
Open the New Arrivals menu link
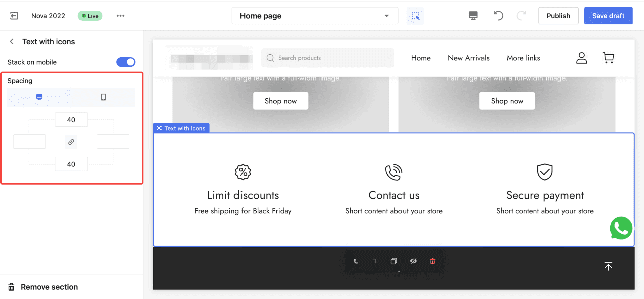click(468, 58)
